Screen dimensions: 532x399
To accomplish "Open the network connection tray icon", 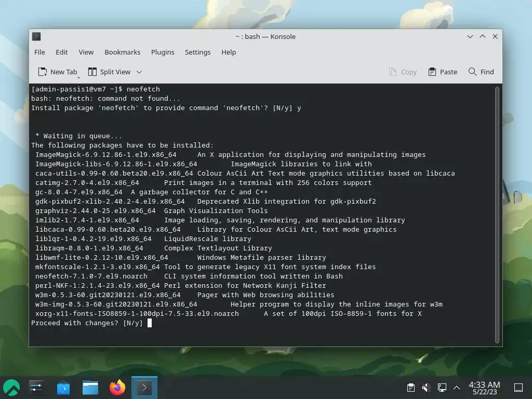I will (442, 388).
